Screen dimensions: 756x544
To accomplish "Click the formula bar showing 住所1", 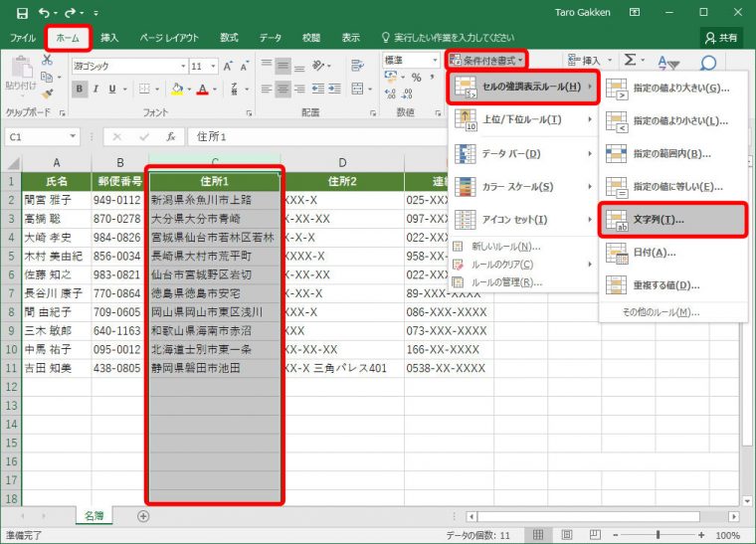I will click(x=318, y=137).
